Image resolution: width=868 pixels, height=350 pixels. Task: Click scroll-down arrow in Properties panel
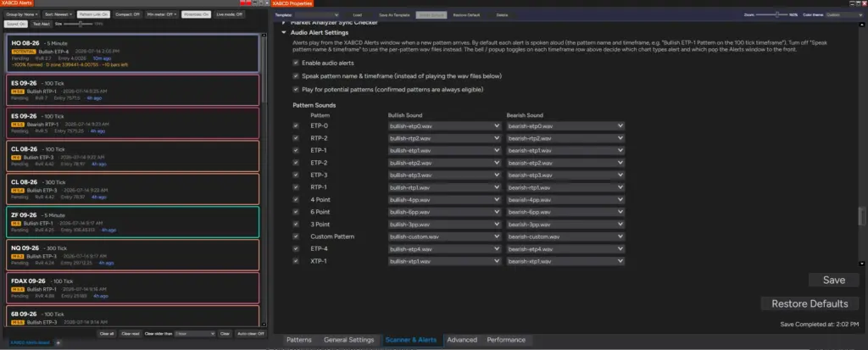pyautogui.click(x=861, y=264)
